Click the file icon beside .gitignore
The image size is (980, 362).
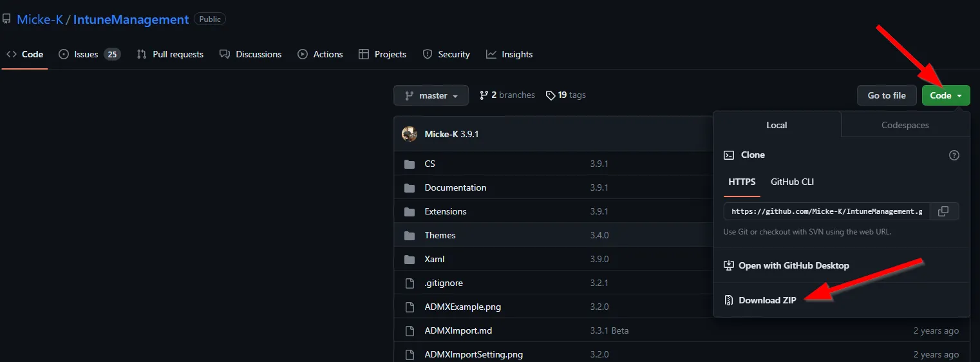410,283
